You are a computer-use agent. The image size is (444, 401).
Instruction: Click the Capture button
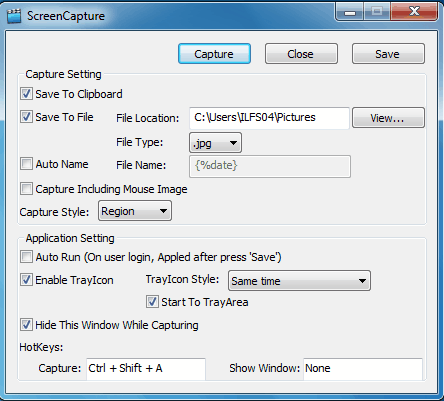214,54
